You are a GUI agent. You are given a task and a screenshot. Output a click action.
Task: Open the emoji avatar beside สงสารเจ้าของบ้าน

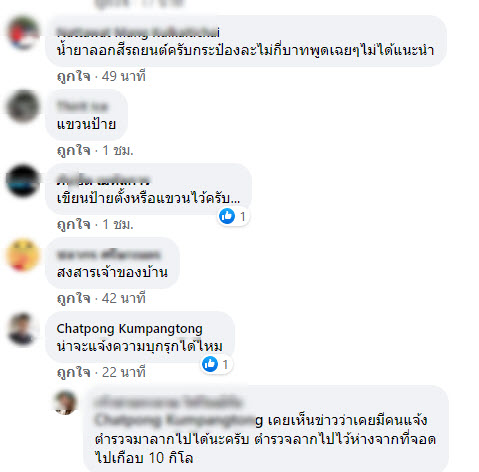(x=22, y=255)
